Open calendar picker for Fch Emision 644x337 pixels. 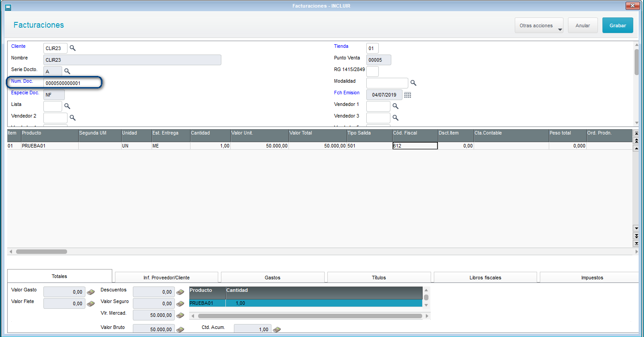[407, 95]
